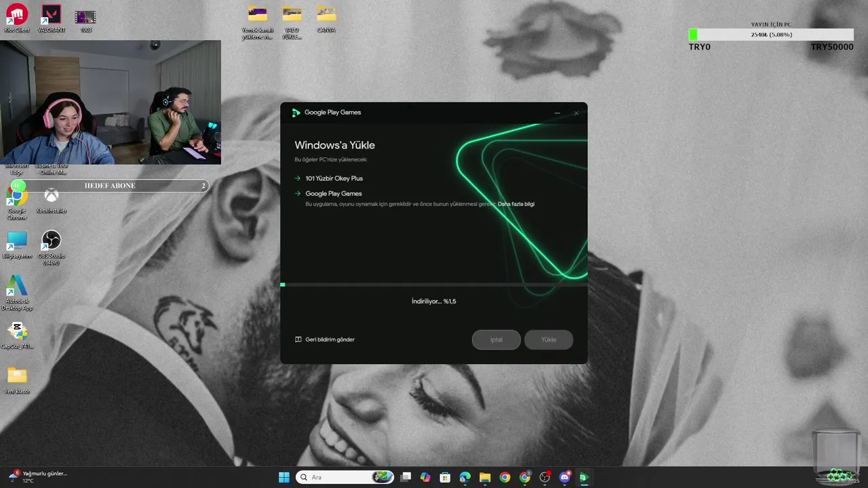The image size is (868, 488).
Task: Click the HEDEF ABONE goal bar
Action: pyautogui.click(x=109, y=186)
